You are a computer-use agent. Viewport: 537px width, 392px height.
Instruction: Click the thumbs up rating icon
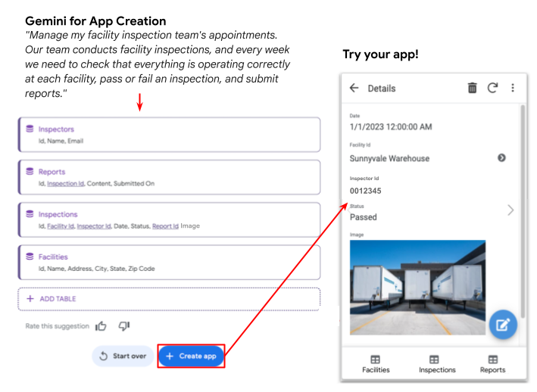(x=101, y=326)
